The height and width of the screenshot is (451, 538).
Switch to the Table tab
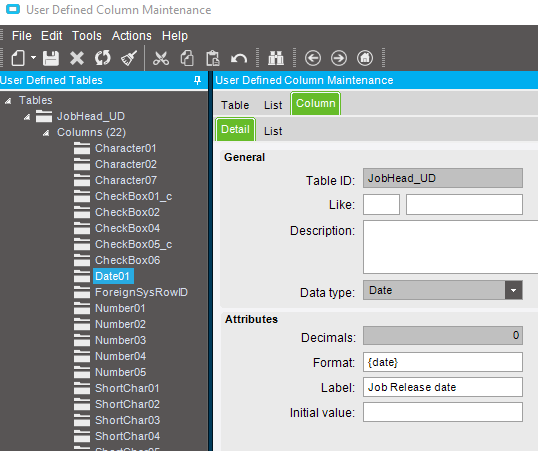click(x=235, y=105)
